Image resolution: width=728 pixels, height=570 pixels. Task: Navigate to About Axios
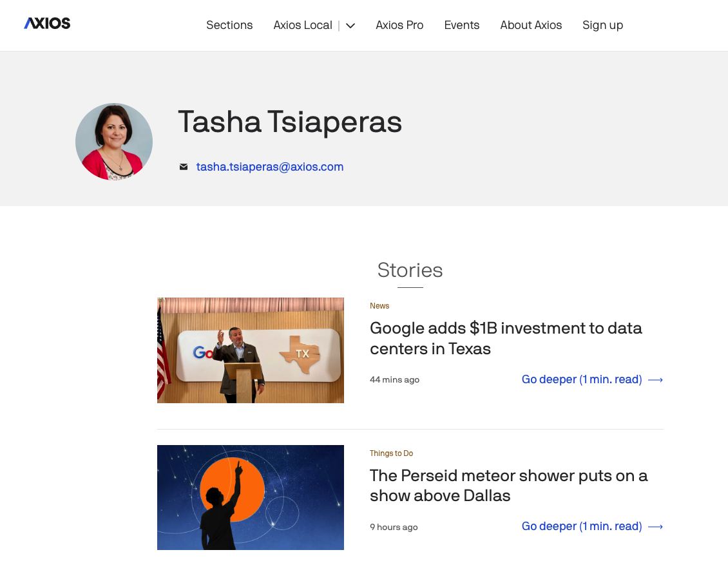(x=531, y=25)
